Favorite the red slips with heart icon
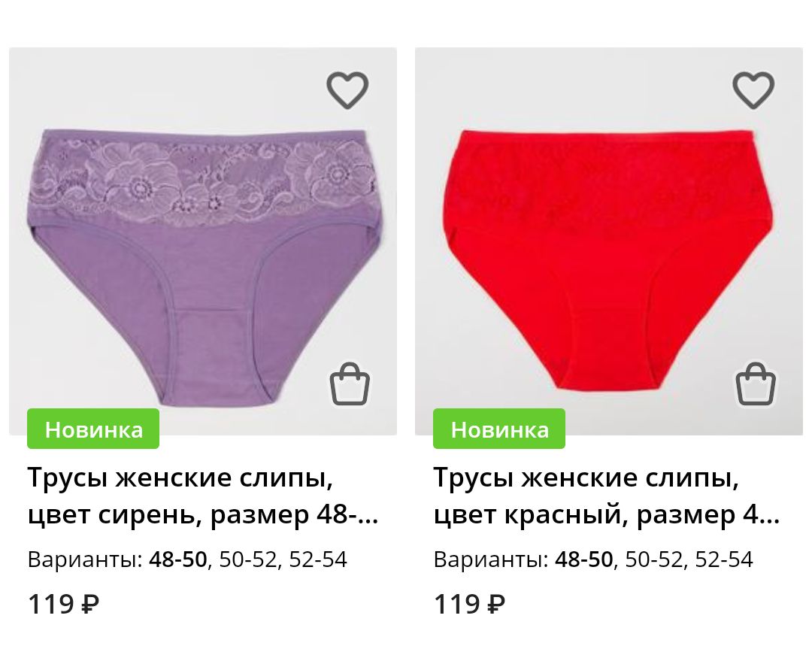812x658 pixels. point(753,90)
